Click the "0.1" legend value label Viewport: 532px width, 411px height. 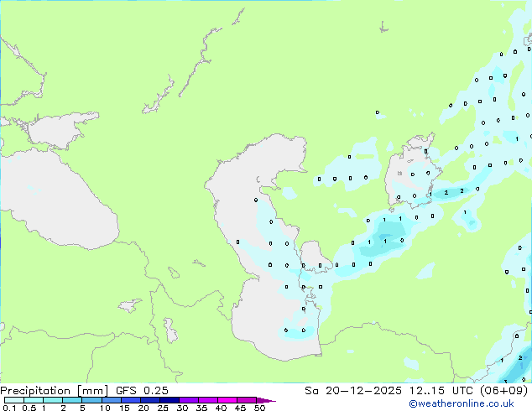point(9,408)
